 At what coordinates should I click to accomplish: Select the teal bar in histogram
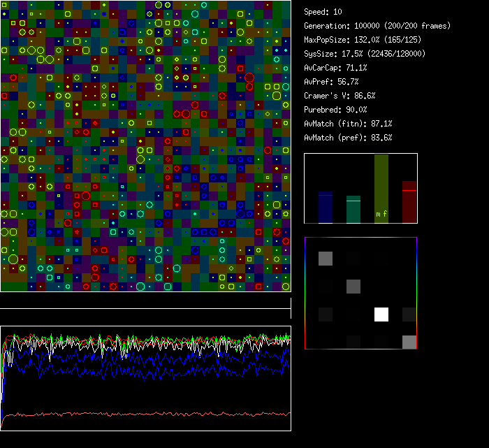tap(353, 210)
